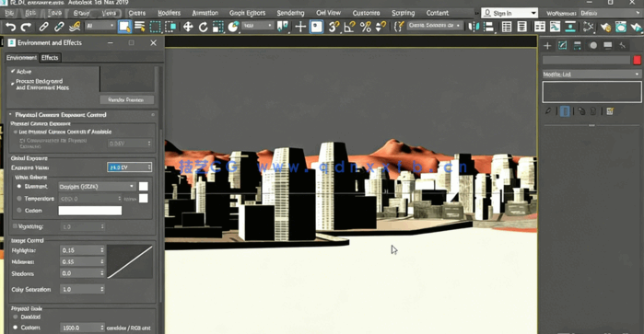Switch to the Motion command panel
This screenshot has height=334, width=644.
593,46
